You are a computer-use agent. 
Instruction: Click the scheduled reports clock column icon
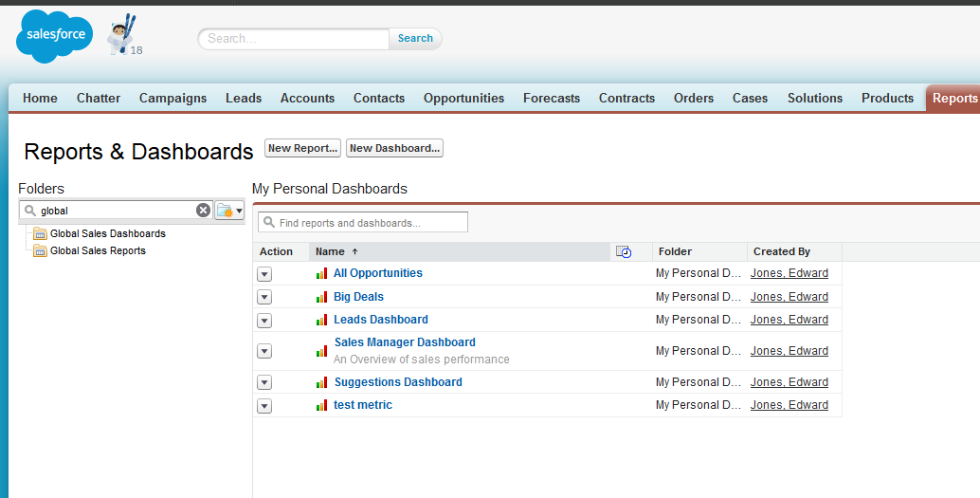click(x=624, y=251)
